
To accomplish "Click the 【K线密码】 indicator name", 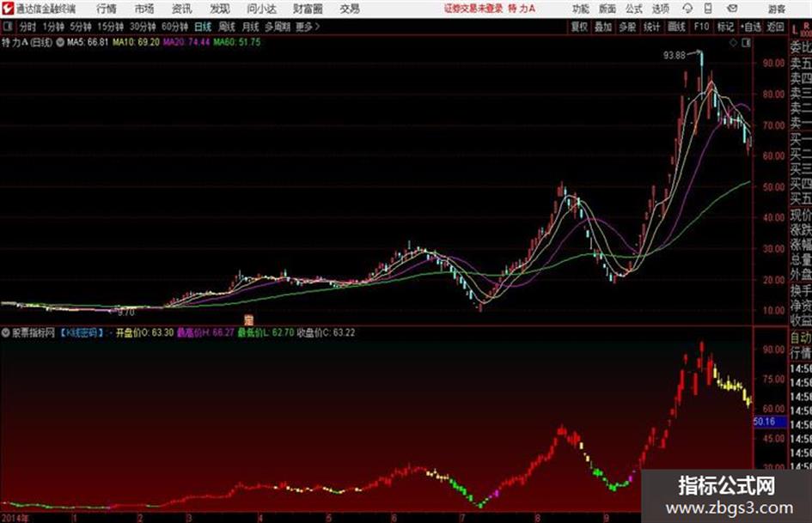I will pyautogui.click(x=82, y=333).
